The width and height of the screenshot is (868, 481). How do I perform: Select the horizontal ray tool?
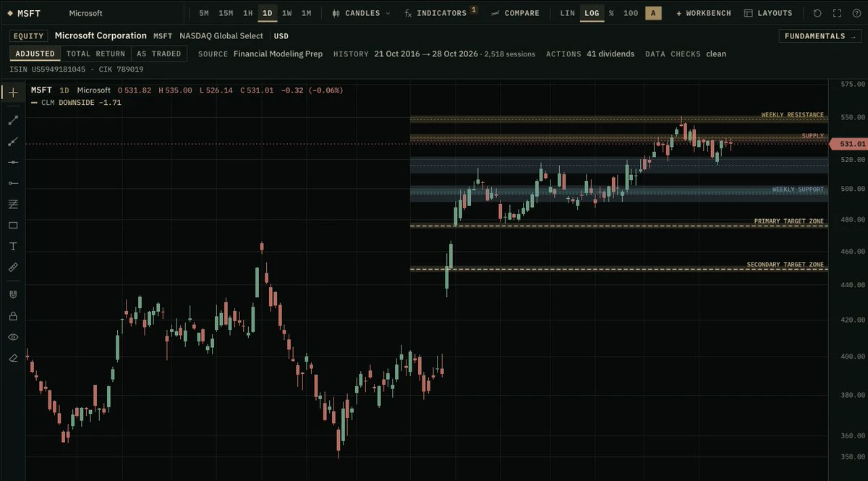13,183
